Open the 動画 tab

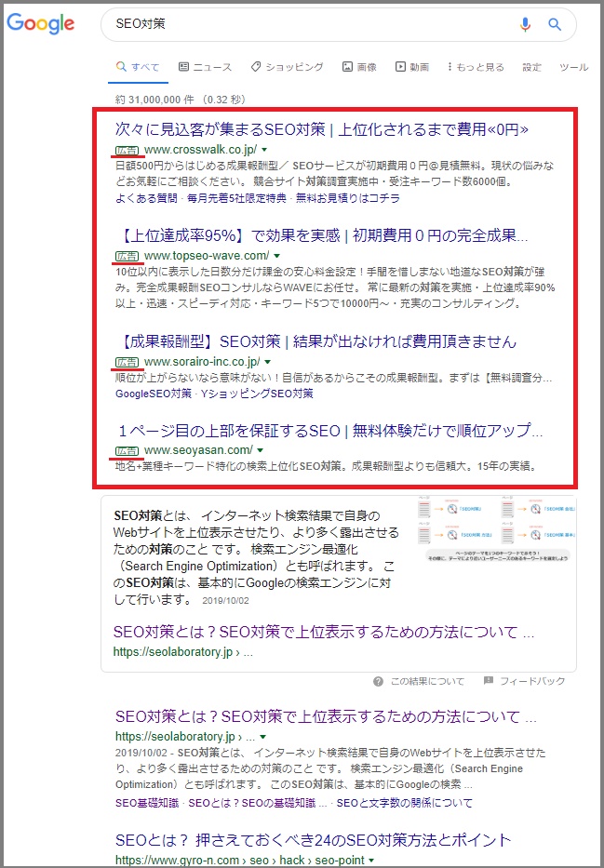pos(412,67)
